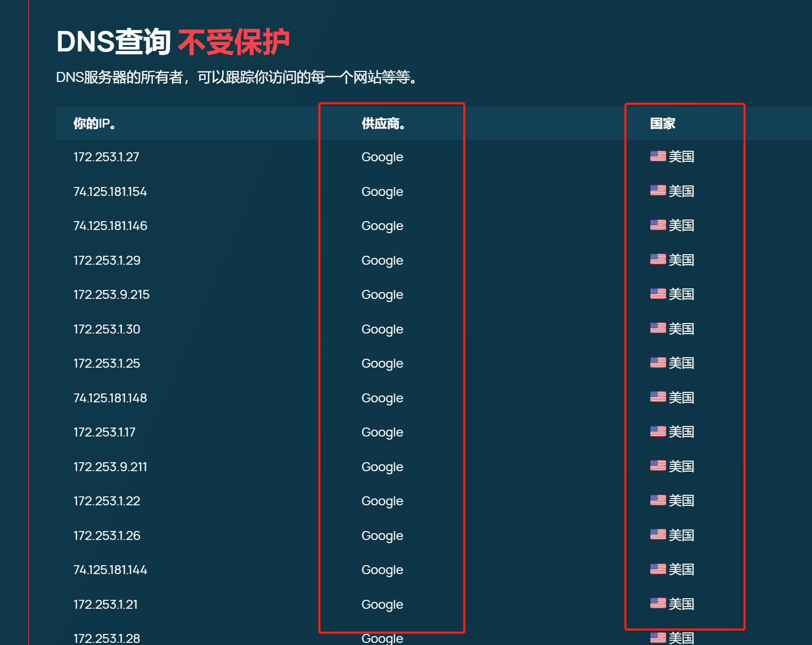Click the flag icon for IP 172.253.1.29
Screen dimensions: 812x645
pos(658,259)
